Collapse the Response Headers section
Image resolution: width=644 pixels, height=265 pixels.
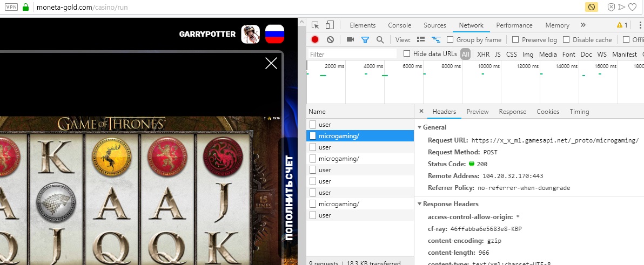click(x=420, y=204)
